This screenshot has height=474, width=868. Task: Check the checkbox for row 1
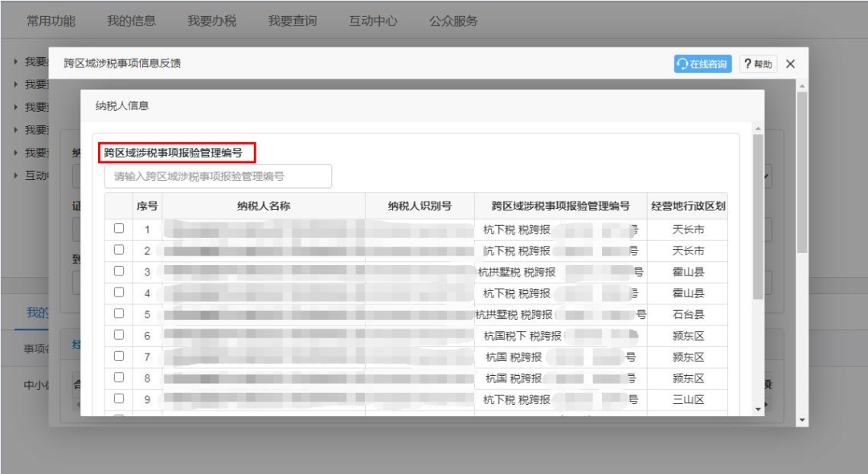(119, 229)
